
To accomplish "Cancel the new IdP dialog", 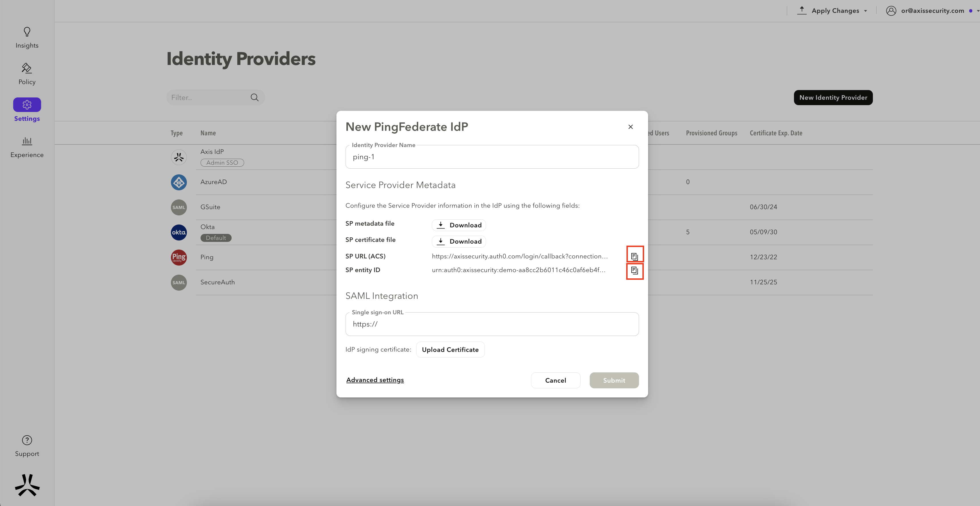I will click(x=556, y=380).
